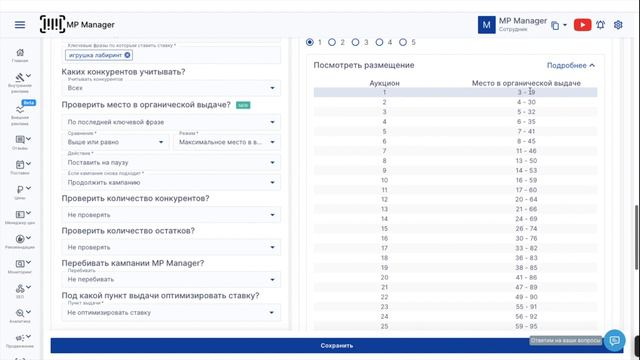Select auction row 25 with 59 - 95
The height and width of the screenshot is (360, 640).
coord(456,326)
